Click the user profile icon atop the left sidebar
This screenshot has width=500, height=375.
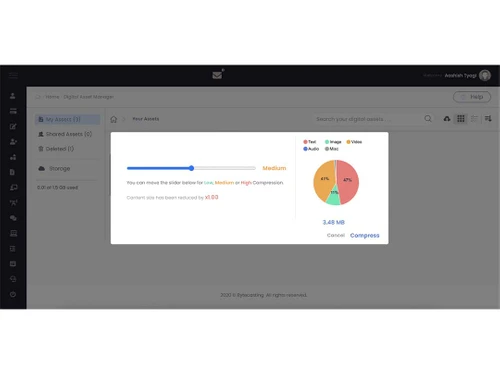pos(13,96)
